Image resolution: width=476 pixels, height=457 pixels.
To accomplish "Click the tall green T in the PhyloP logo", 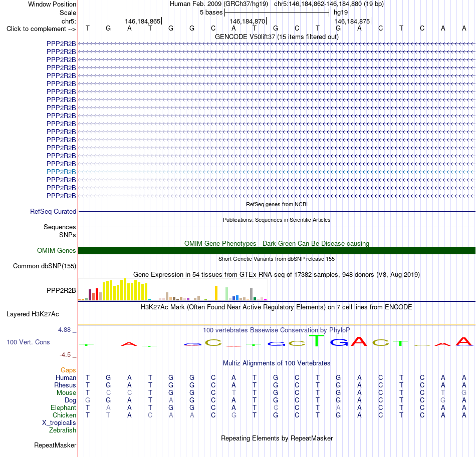I will [317, 340].
